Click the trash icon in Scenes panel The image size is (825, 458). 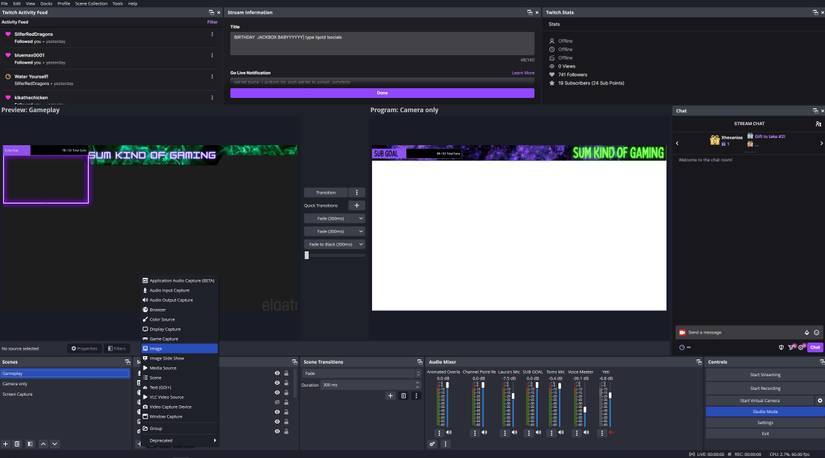[17, 444]
